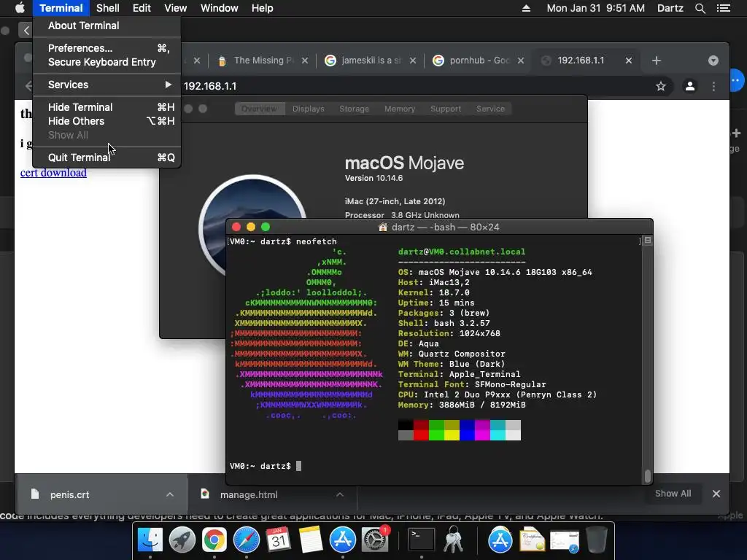Close the downloads bar

[716, 494]
